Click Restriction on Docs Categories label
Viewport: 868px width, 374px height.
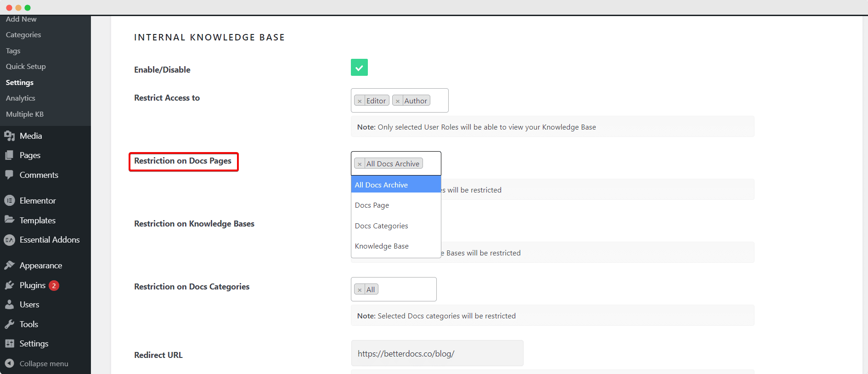(192, 287)
